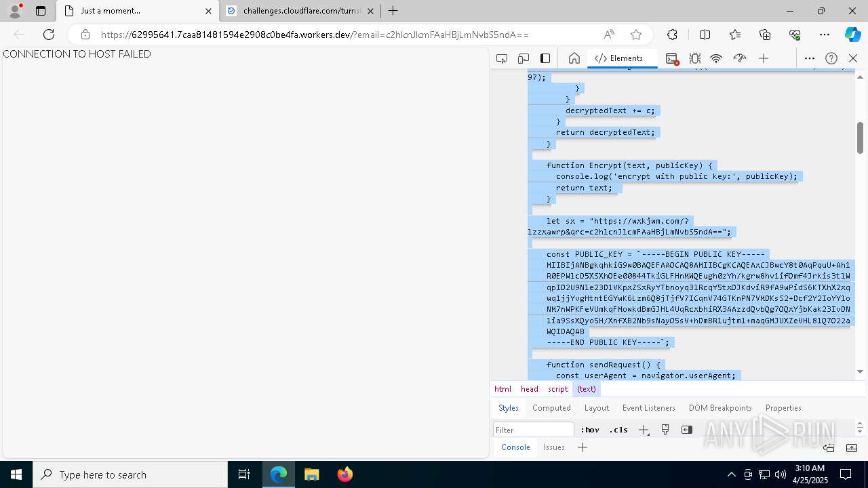Toggle device emulation in DevTools
The image size is (868, 488).
[524, 58]
